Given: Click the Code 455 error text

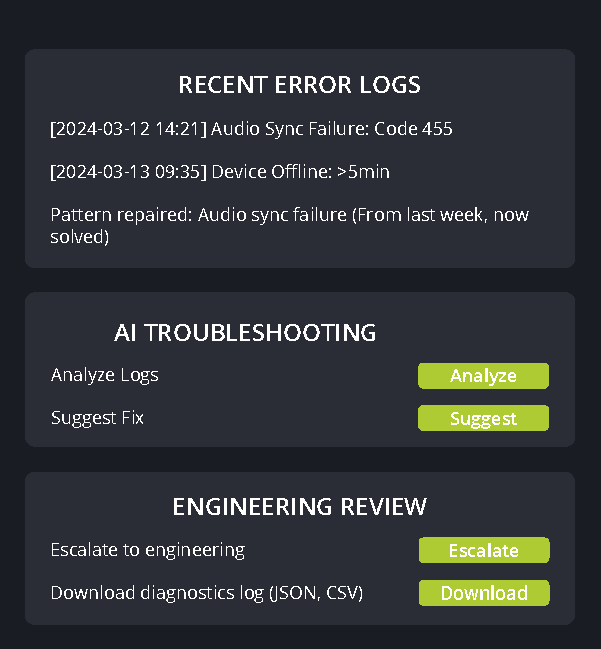Looking at the screenshot, I should 413,129.
